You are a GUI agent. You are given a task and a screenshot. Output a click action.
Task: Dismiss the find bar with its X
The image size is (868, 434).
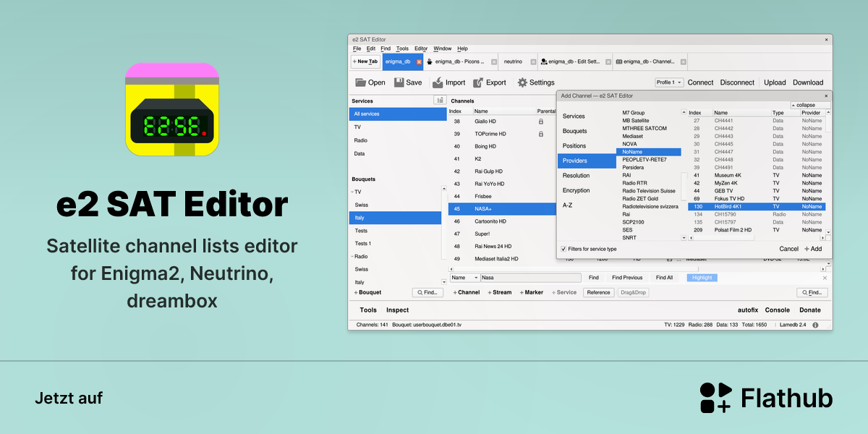coord(825,278)
